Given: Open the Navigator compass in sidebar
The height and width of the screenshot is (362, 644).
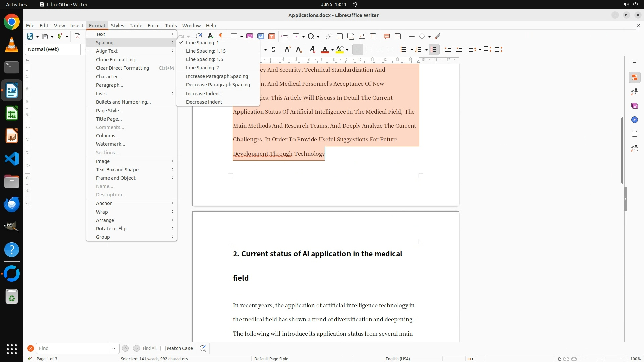Looking at the screenshot, I should pos(634,120).
